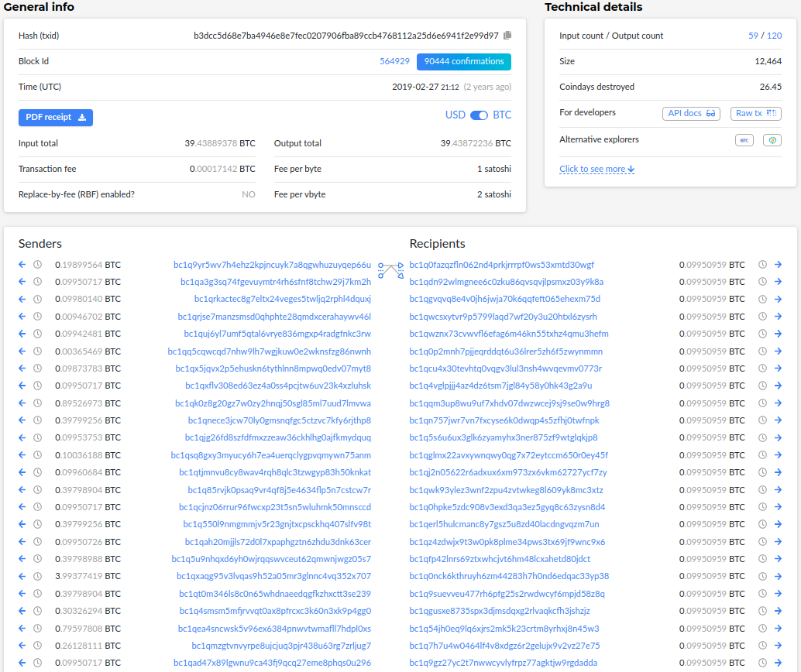The image size is (801, 672).
Task: Click the clock icon for sender 0.00946702 BTC
Action: [x=37, y=317]
